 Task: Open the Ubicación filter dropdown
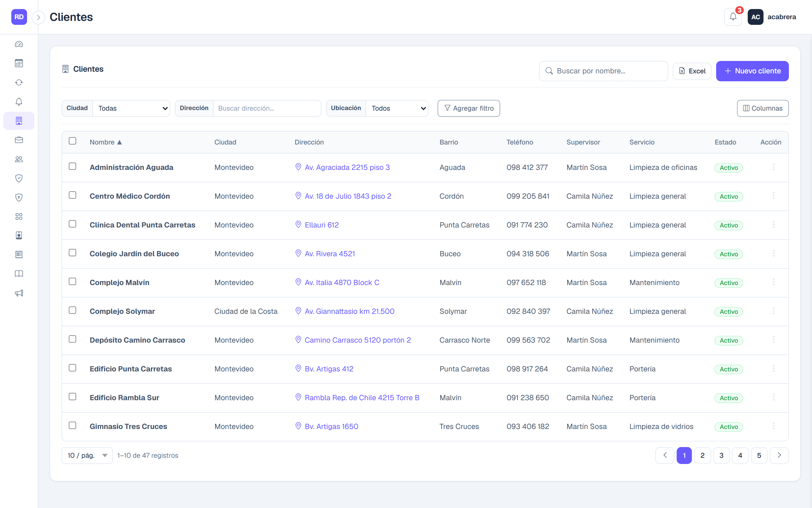(397, 108)
